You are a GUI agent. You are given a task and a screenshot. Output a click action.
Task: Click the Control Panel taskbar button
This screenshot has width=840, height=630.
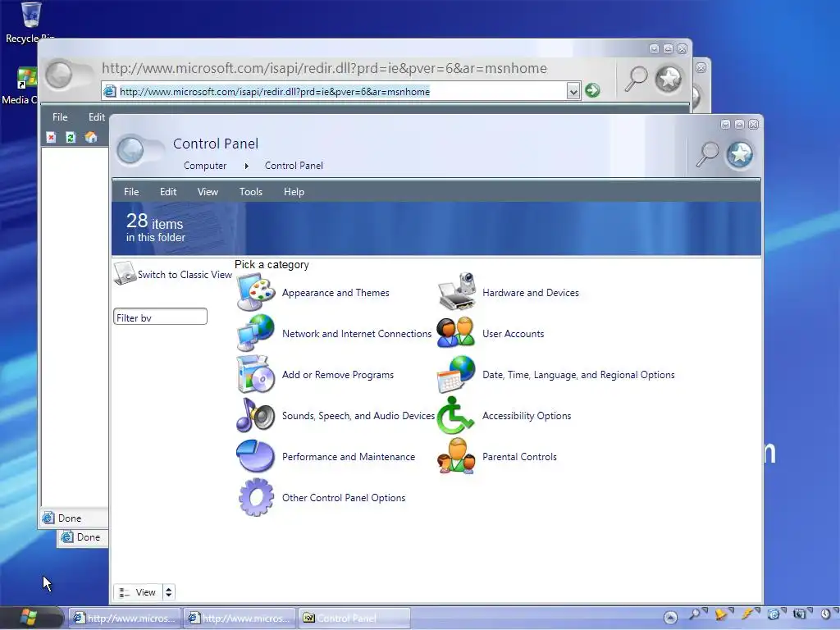354,619
